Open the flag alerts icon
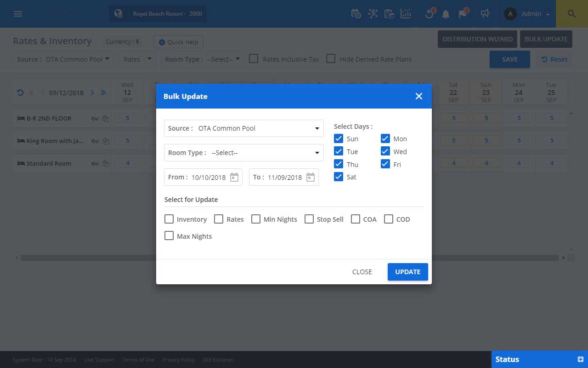Screen dimensions: 588x368 [463, 13]
